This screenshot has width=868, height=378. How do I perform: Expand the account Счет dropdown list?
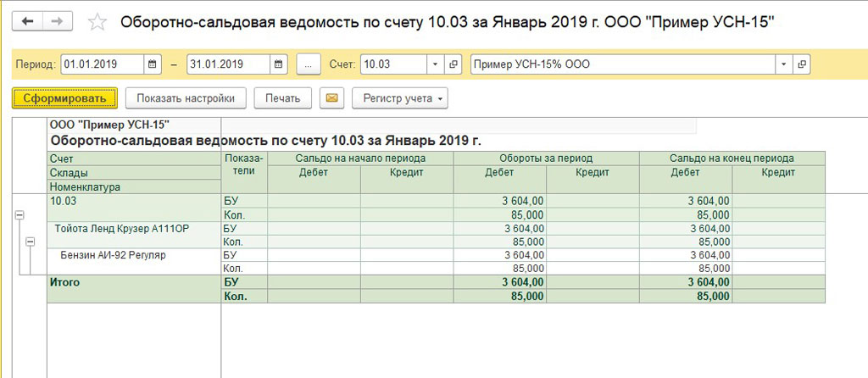[435, 64]
